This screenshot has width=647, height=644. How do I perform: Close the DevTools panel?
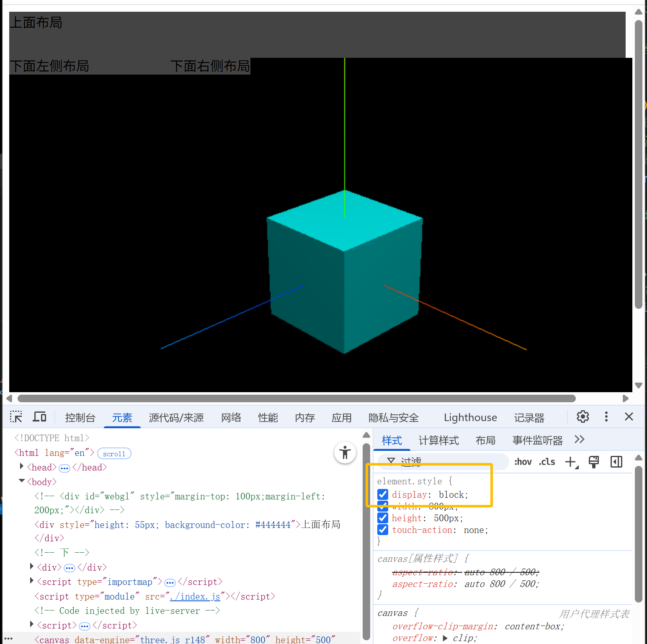pos(629,416)
